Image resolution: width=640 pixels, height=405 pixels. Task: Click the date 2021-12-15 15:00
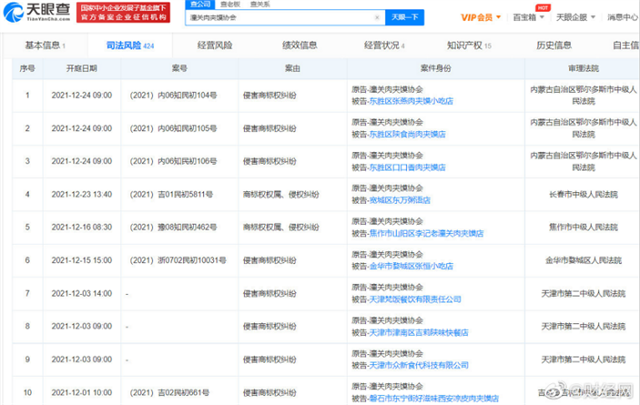tap(82, 260)
